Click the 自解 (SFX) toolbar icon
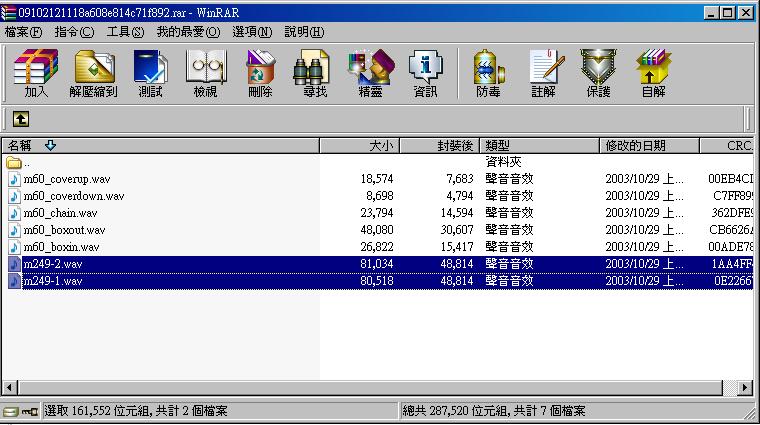This screenshot has width=760, height=425. click(x=653, y=73)
